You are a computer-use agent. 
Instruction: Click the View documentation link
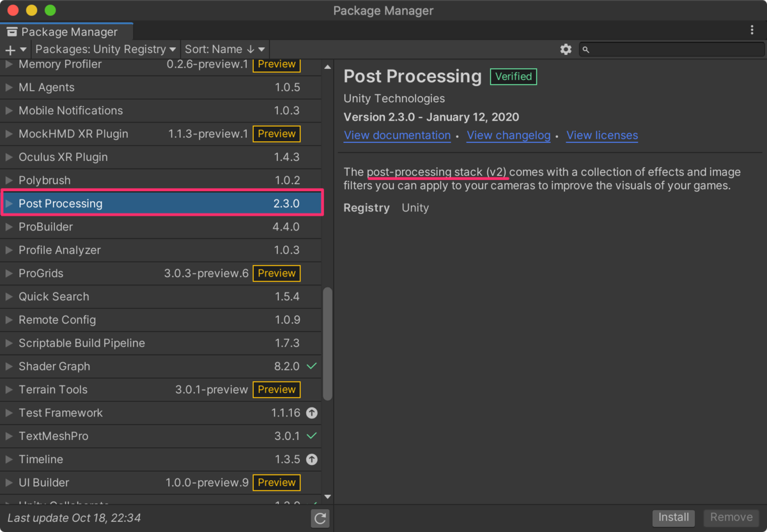[x=397, y=135]
